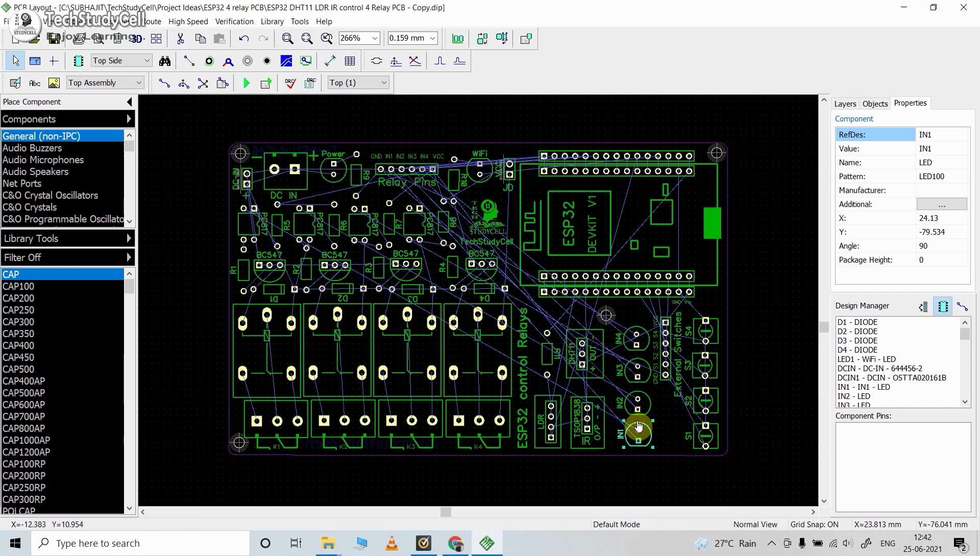Open the Find component binoculars tool

(x=165, y=61)
